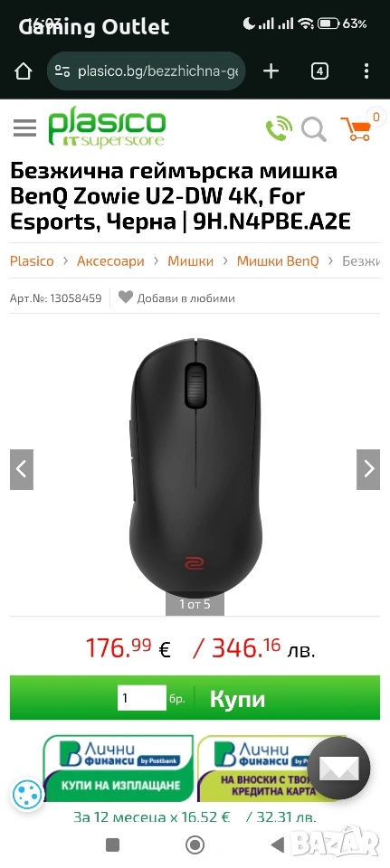Open the Мишки breadcrumb category
This screenshot has height=868, width=390.
click(191, 261)
